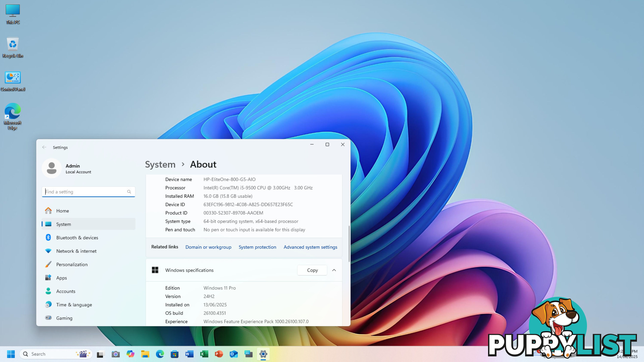Open Task View from taskbar
The width and height of the screenshot is (644, 362).
pyautogui.click(x=100, y=354)
